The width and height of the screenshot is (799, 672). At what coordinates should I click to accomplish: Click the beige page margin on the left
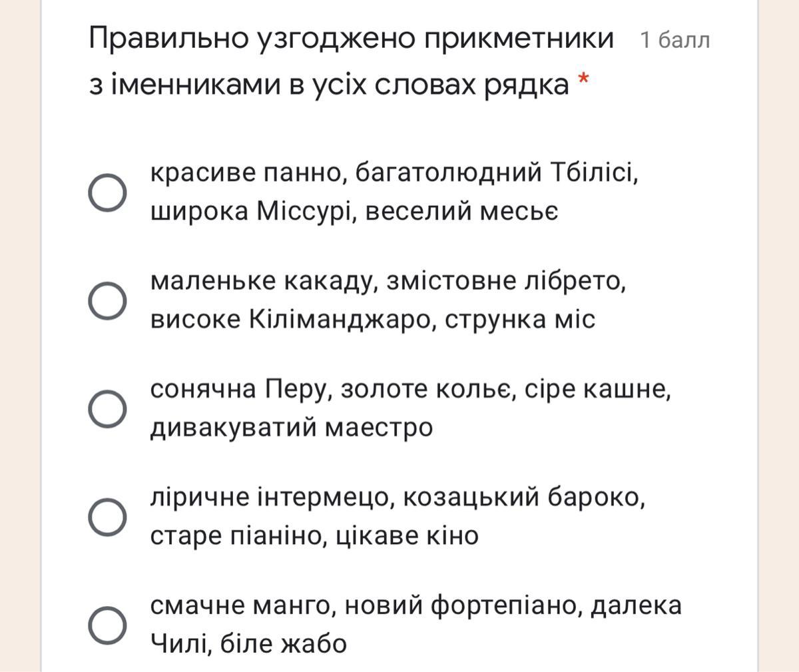(20, 333)
